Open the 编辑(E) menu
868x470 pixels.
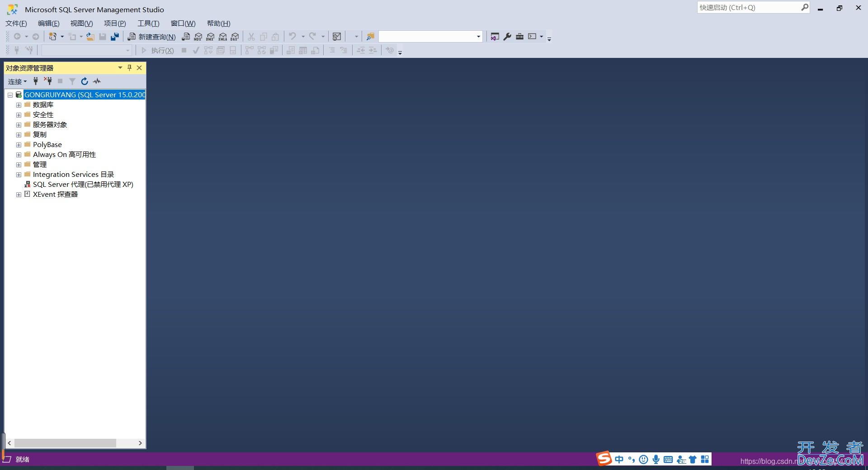click(49, 24)
